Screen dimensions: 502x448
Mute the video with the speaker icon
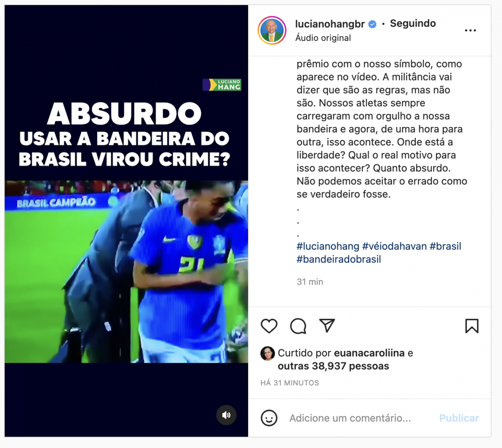[226, 415]
